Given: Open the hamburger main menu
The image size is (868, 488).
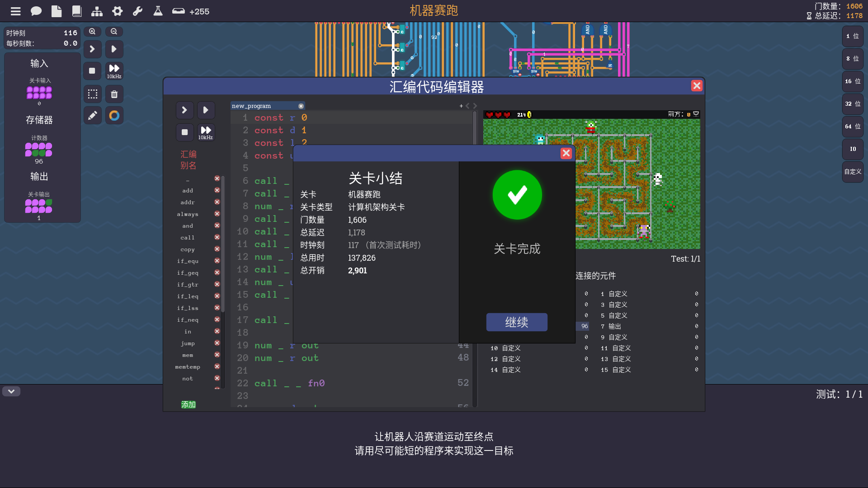Looking at the screenshot, I should 16,11.
